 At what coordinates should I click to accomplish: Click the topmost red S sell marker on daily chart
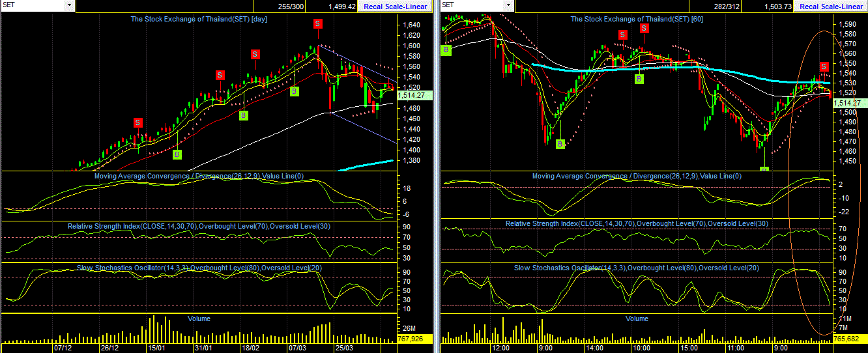[318, 23]
